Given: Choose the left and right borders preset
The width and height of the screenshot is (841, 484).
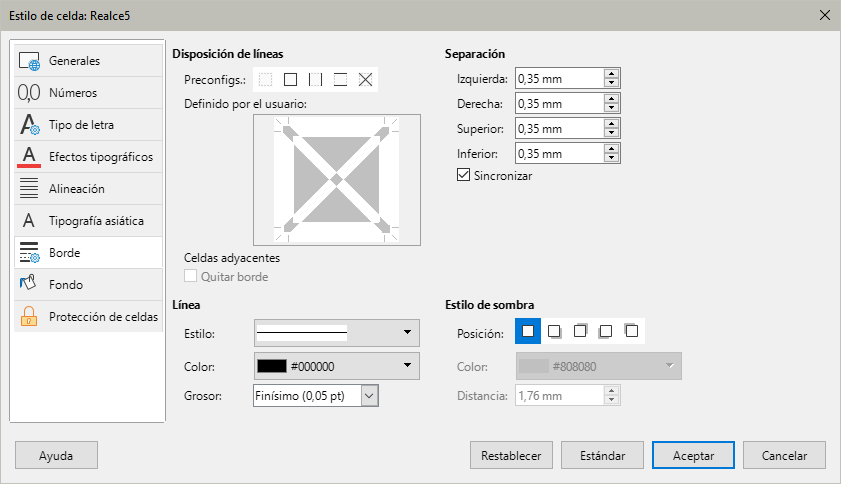Looking at the screenshot, I should point(315,79).
